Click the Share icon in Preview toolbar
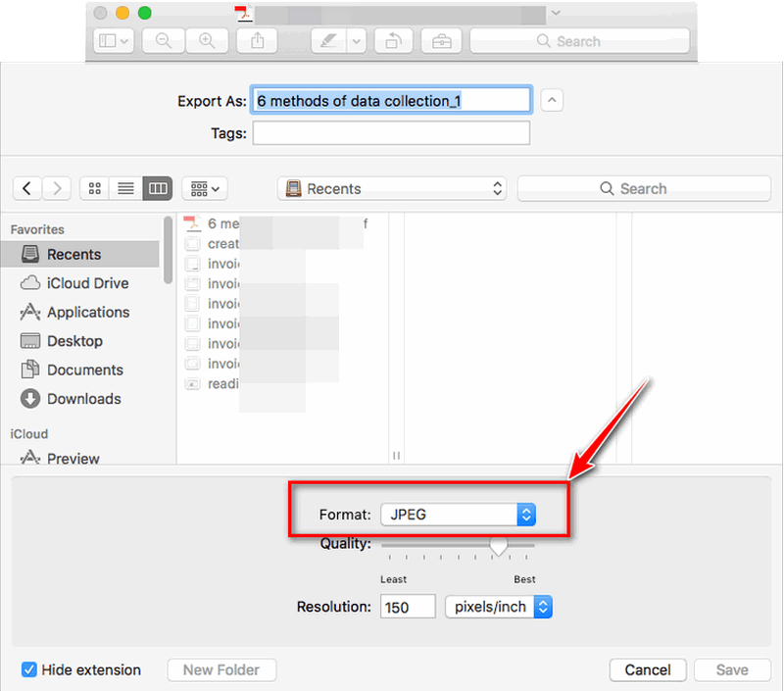Screen dimensions: 784x691 (x=257, y=40)
